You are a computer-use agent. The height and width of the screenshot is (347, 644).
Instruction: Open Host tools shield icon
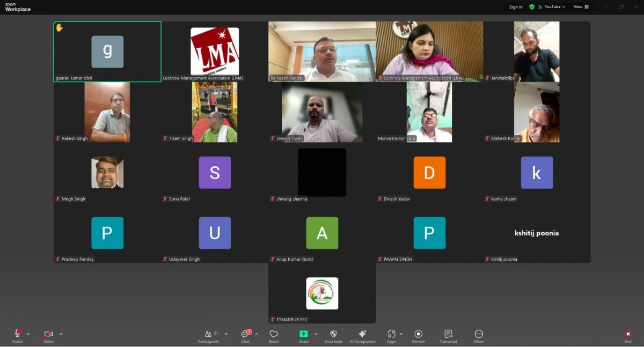[333, 335]
